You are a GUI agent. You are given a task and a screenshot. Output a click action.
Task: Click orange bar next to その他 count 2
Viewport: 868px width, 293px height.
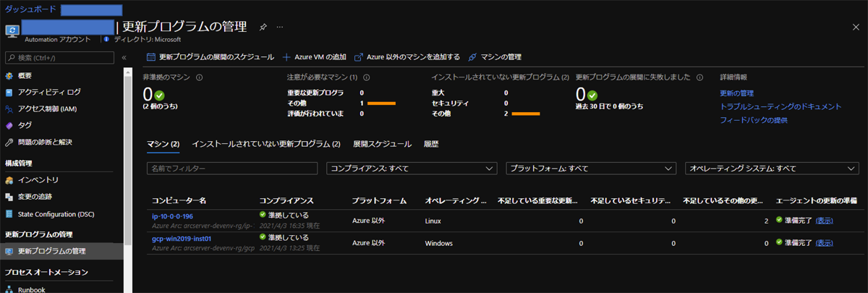tap(527, 114)
